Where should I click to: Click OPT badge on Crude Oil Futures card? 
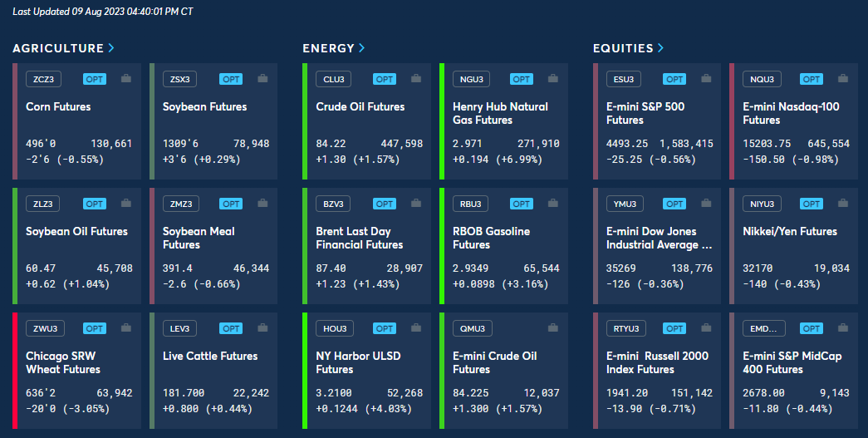coord(385,79)
